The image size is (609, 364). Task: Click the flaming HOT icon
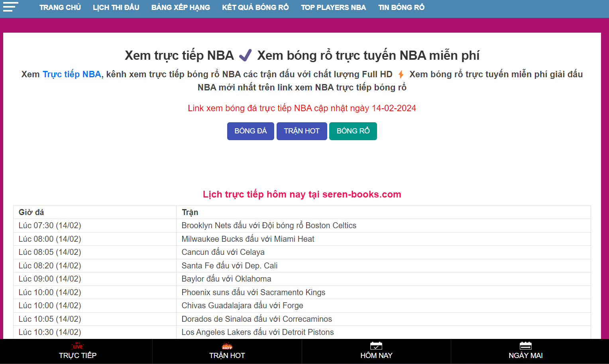coord(227,346)
